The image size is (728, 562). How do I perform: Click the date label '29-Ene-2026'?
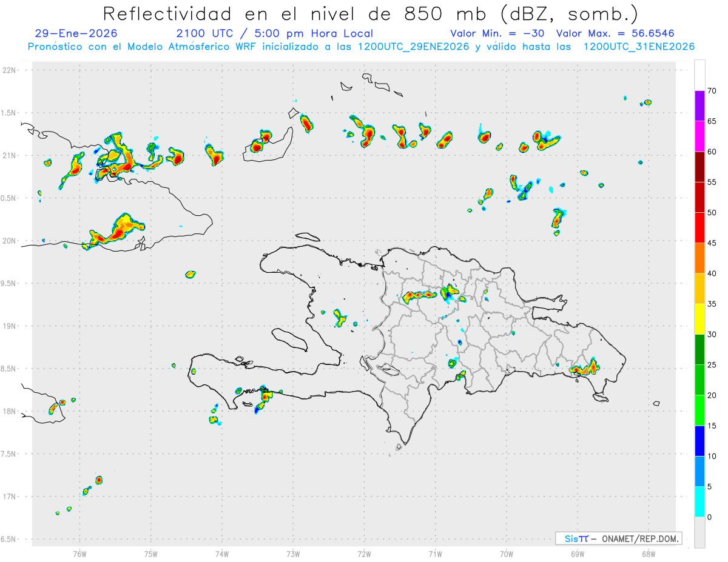click(x=76, y=33)
